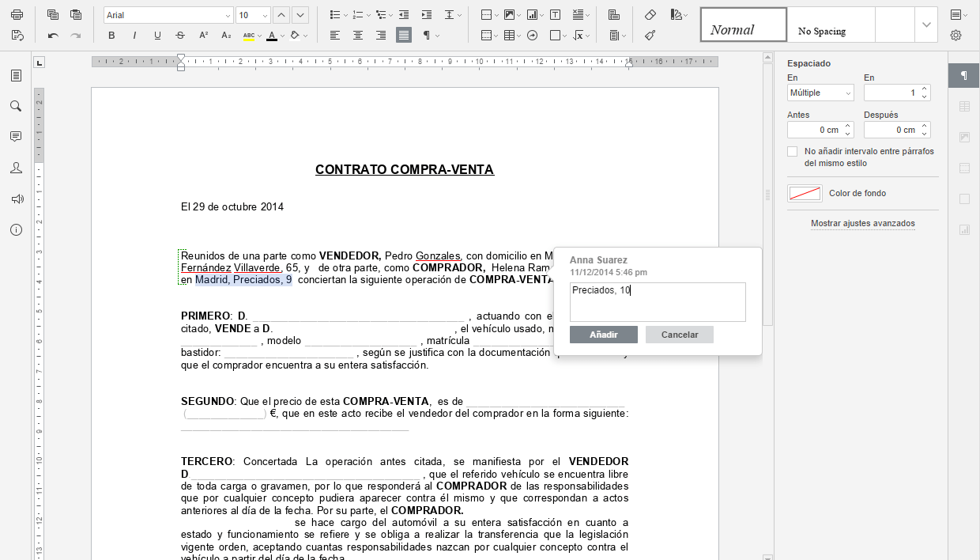
Task: Align text to the left
Action: 335,35
